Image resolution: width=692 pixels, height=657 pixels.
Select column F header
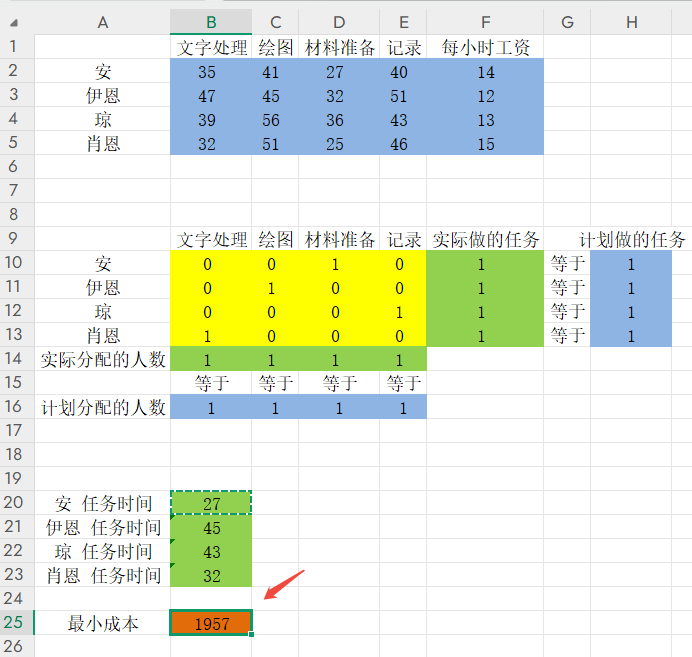pos(485,22)
